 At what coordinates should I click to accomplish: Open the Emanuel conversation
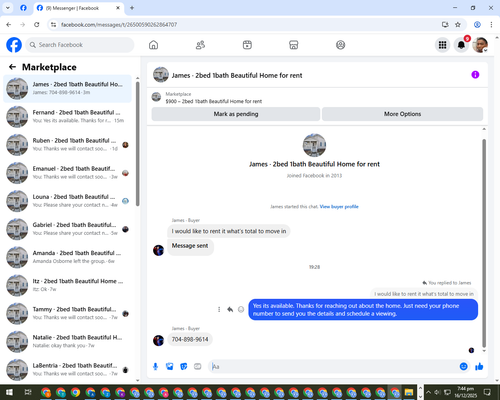tap(67, 173)
